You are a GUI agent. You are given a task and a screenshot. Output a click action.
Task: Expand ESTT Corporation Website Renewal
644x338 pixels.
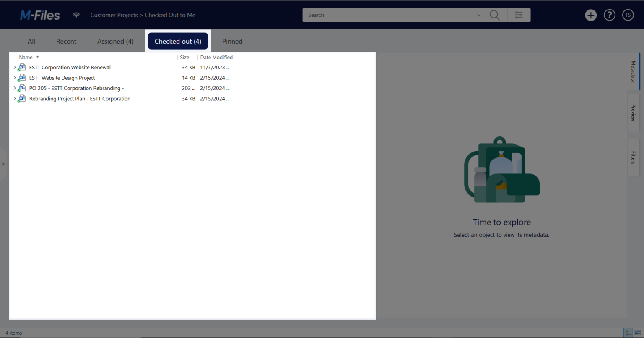pyautogui.click(x=15, y=67)
